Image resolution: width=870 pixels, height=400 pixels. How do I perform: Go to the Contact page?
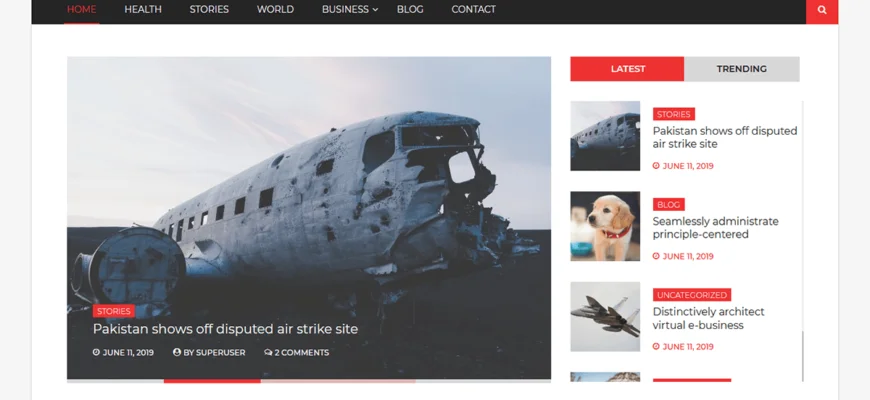[473, 10]
